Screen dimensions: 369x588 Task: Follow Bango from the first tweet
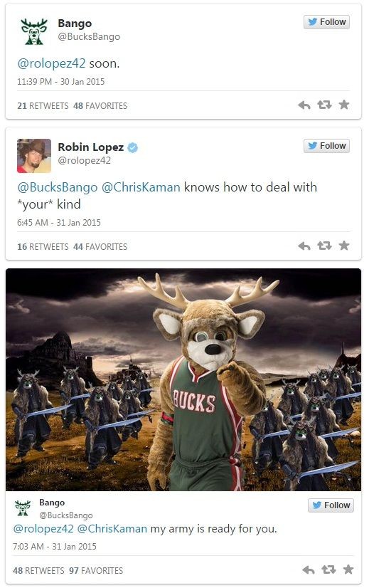point(326,22)
